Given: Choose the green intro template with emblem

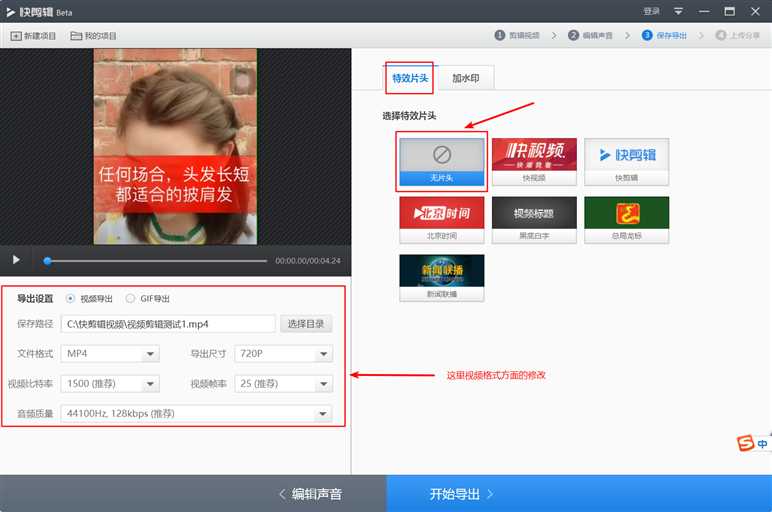Looking at the screenshot, I should (627, 220).
